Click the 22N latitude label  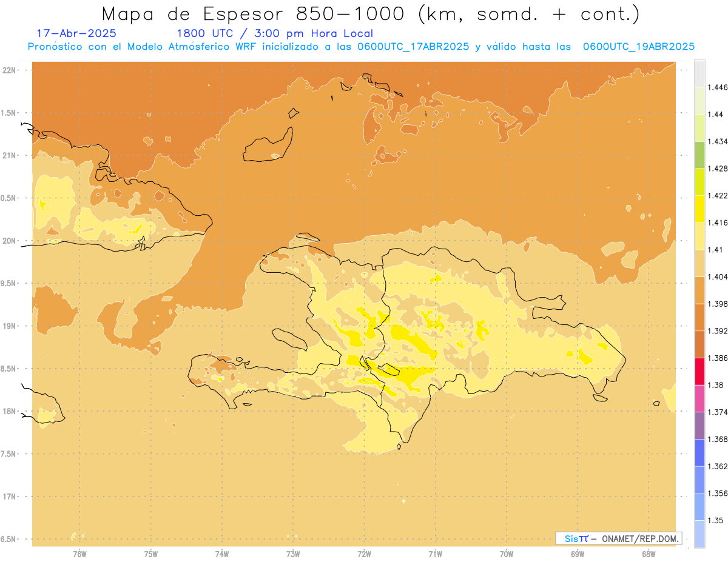pyautogui.click(x=10, y=70)
